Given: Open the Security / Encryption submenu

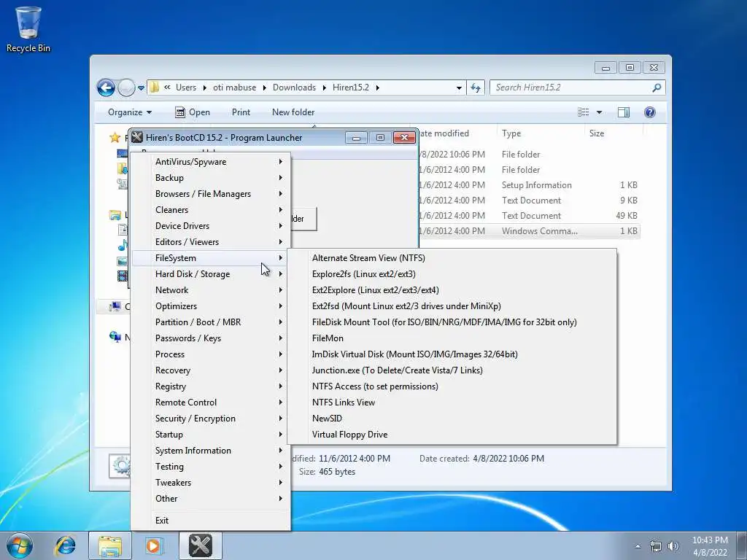Looking at the screenshot, I should point(210,419).
